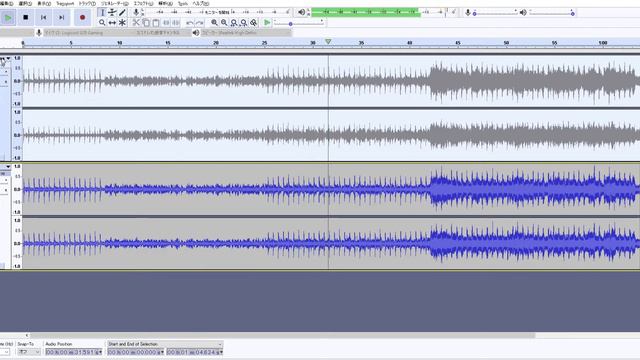Screen dimensions: 640x360
Task: Open the microphone recording device dropdown
Action: 88,33
